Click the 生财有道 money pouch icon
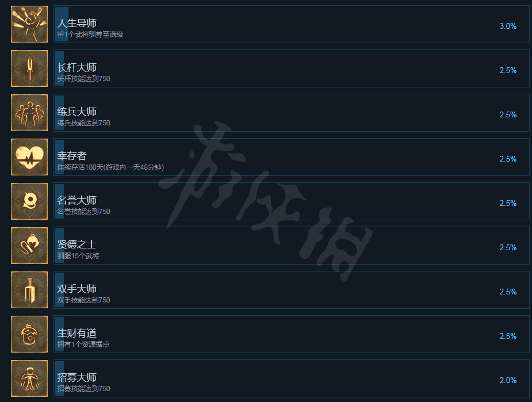 coord(29,334)
